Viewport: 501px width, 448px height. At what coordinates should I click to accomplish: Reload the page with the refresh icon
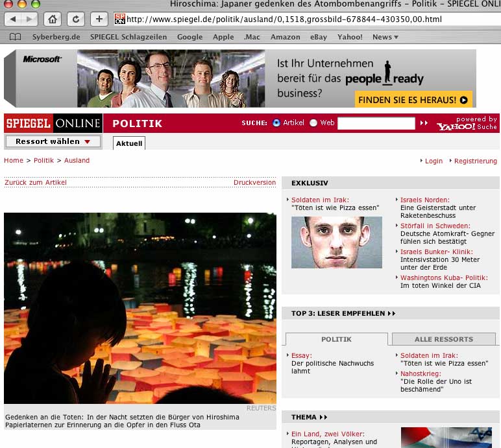[76, 19]
